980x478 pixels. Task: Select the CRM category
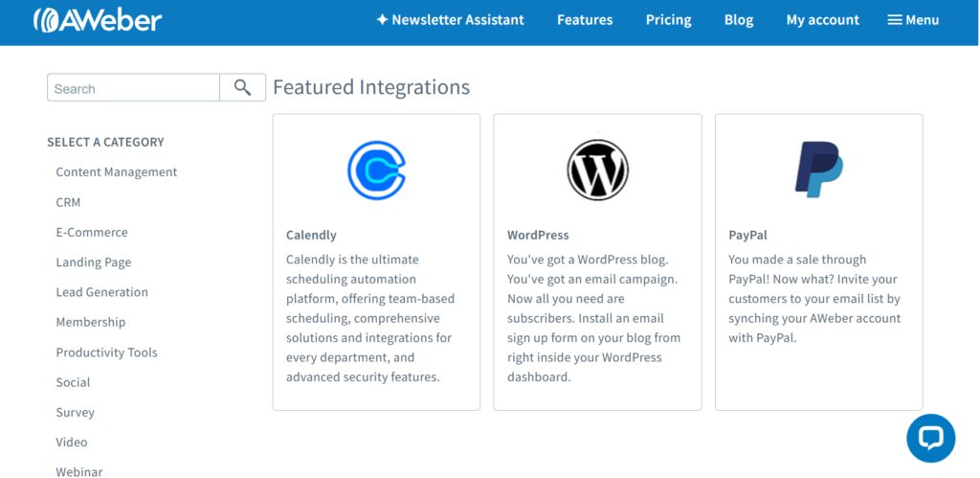68,202
